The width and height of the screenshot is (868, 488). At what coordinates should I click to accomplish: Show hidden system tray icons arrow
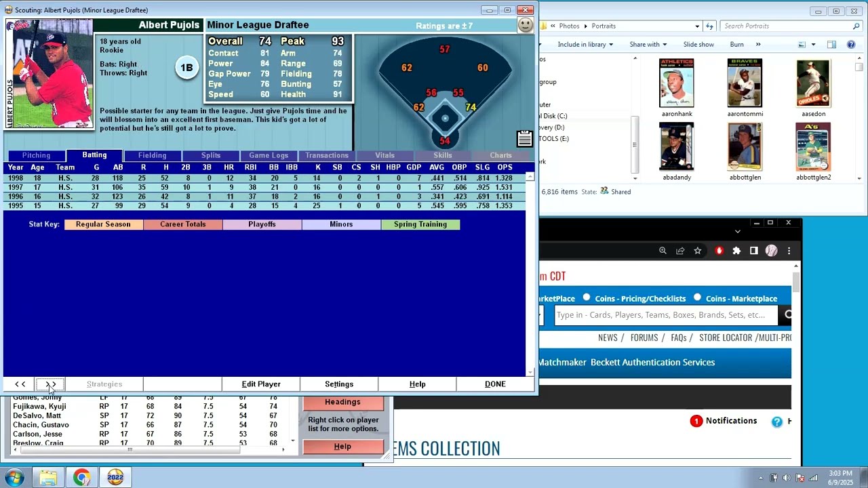pos(760,478)
